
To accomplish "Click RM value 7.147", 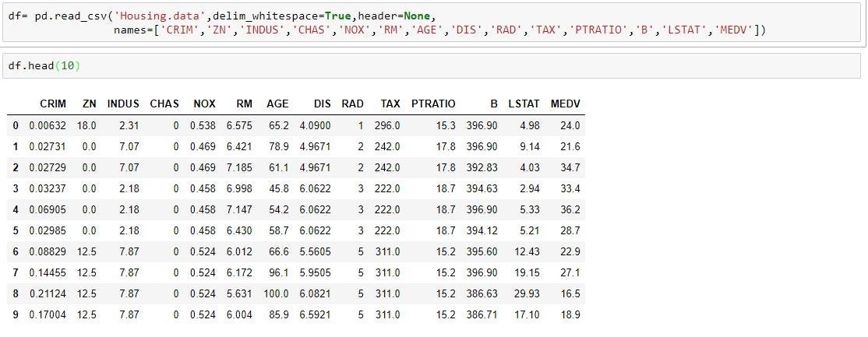I will click(239, 209).
